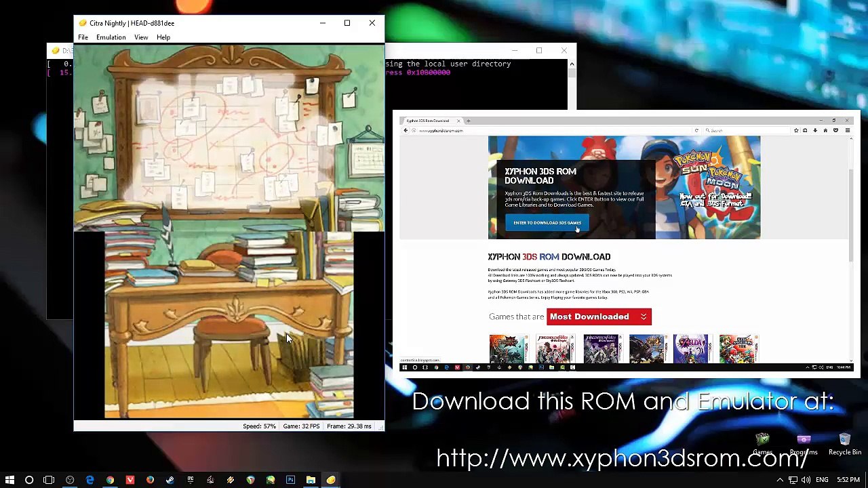Click the browser search field
868x488 pixels.
click(746, 130)
